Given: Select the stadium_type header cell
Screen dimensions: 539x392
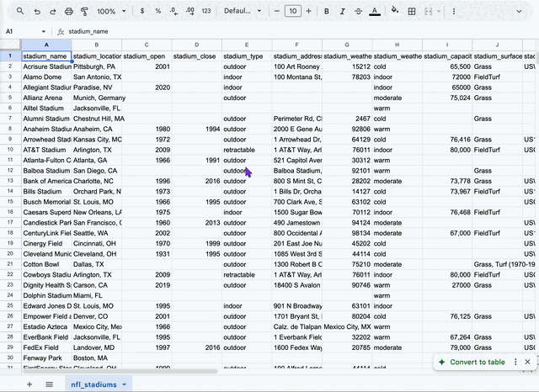Looking at the screenshot, I should click(x=247, y=56).
